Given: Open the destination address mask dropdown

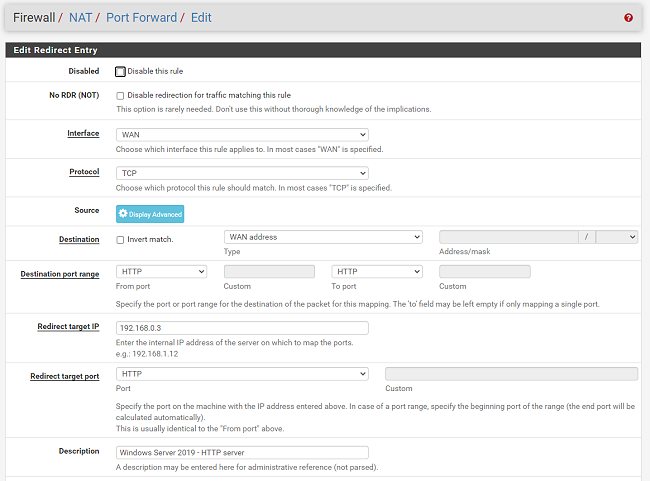Looking at the screenshot, I should coord(617,237).
